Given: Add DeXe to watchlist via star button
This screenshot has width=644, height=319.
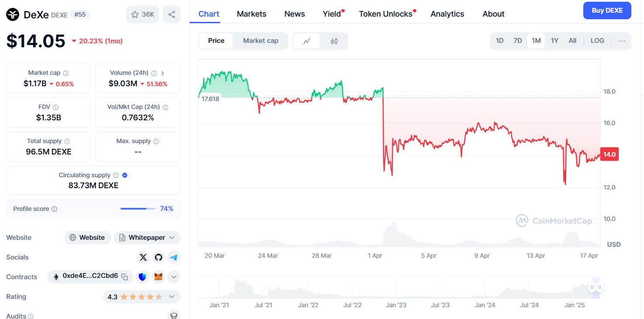Looking at the screenshot, I should pos(142,14).
